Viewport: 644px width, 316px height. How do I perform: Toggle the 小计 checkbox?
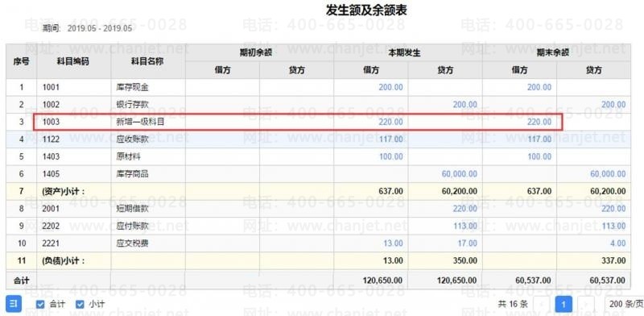point(80,305)
